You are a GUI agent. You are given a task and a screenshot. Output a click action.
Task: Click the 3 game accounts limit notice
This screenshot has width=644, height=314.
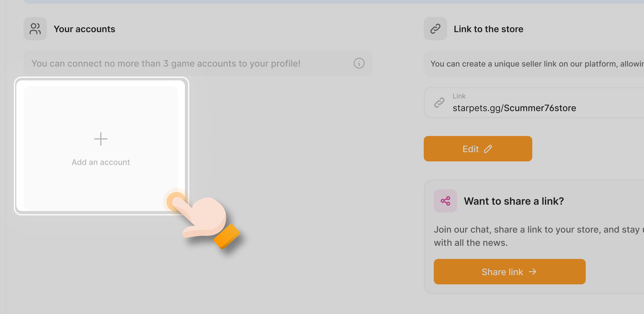(x=166, y=64)
